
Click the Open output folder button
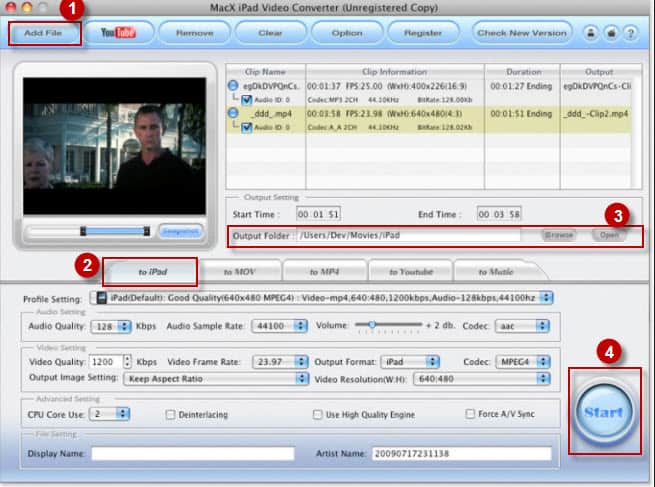pyautogui.click(x=609, y=235)
